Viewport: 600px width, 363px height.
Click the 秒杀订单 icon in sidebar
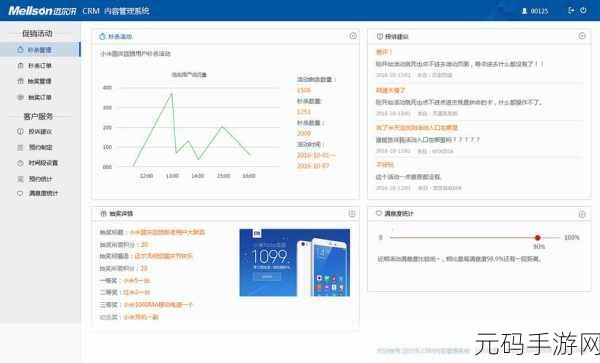click(x=20, y=66)
